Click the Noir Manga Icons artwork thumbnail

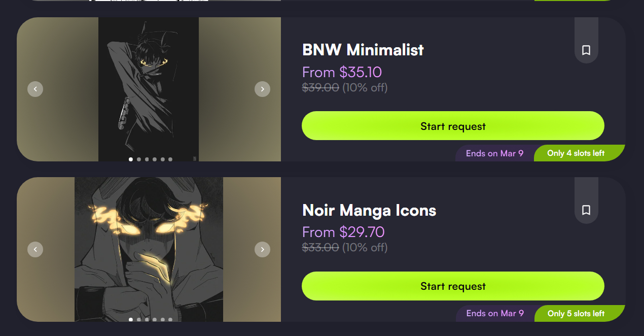(x=149, y=244)
